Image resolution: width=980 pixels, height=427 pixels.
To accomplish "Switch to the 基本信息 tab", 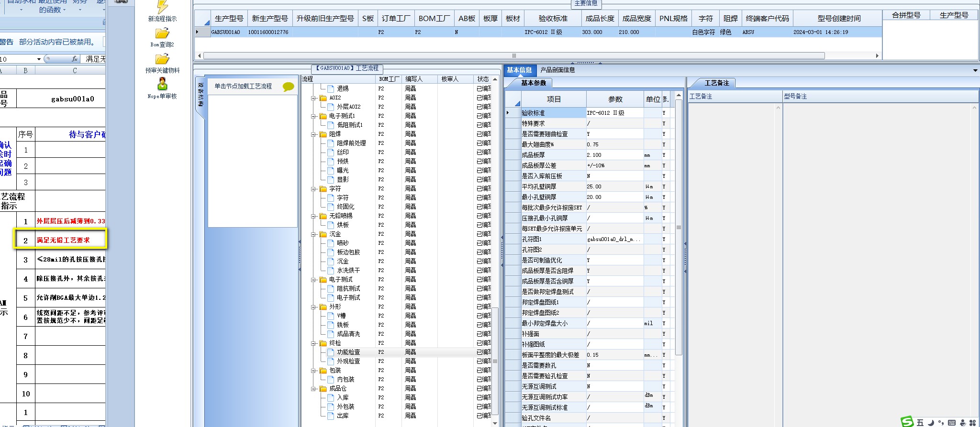I will pos(519,70).
